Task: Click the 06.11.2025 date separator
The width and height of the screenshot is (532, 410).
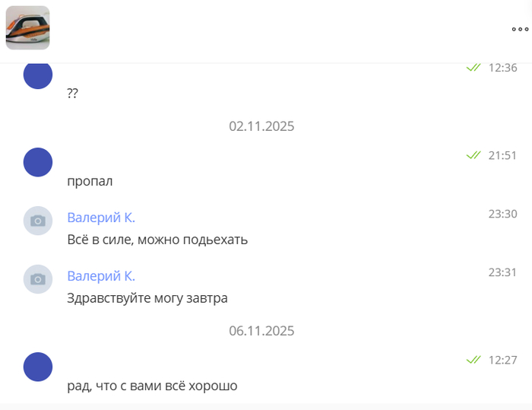Action: coord(261,331)
